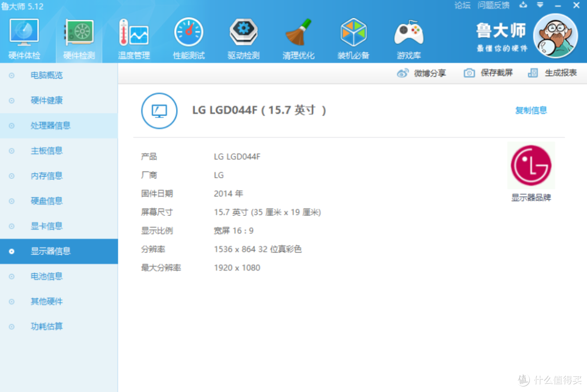This screenshot has height=392, width=587.
Task: Select 主板信息 in the sidebar
Action: click(x=59, y=151)
